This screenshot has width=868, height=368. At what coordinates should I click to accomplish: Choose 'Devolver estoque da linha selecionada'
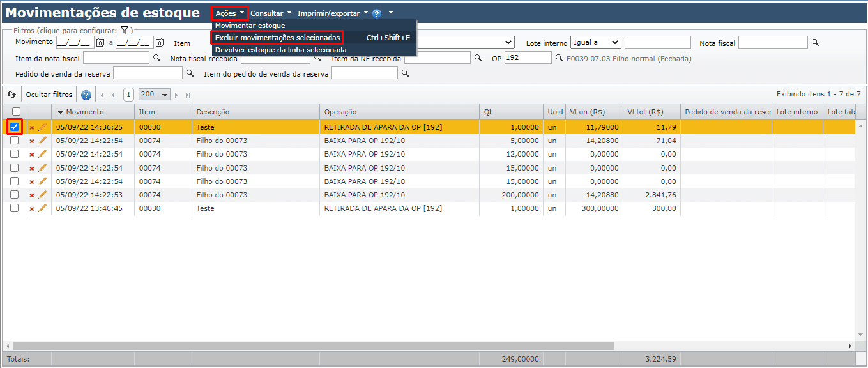[280, 50]
